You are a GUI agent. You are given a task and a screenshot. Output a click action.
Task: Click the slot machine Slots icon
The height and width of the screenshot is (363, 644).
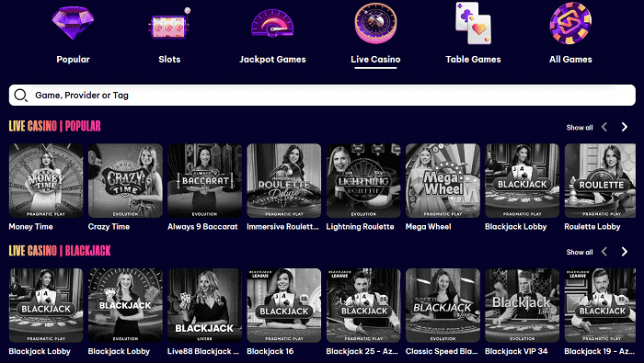point(169,24)
